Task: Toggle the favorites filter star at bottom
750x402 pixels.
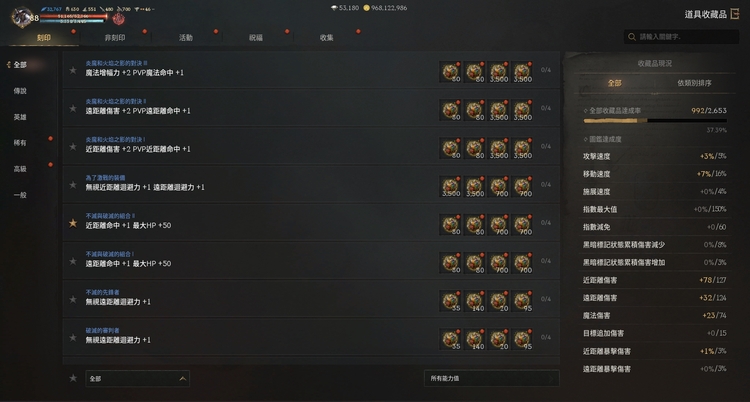Action: point(73,378)
